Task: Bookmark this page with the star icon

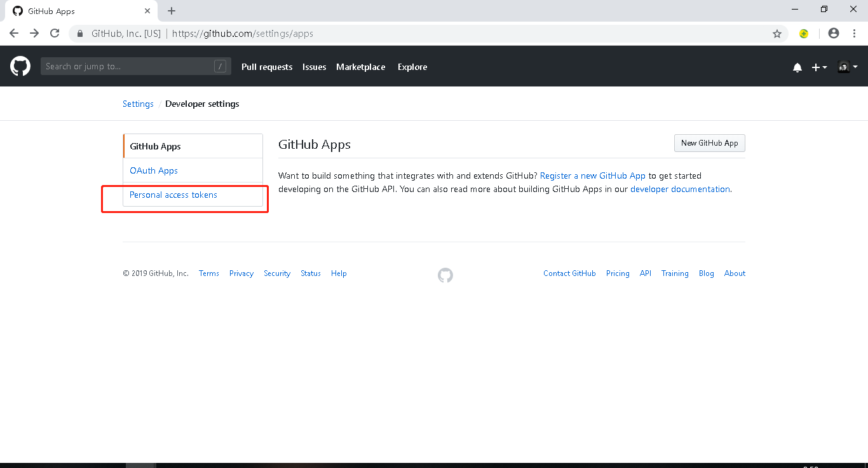Action: pyautogui.click(x=777, y=34)
